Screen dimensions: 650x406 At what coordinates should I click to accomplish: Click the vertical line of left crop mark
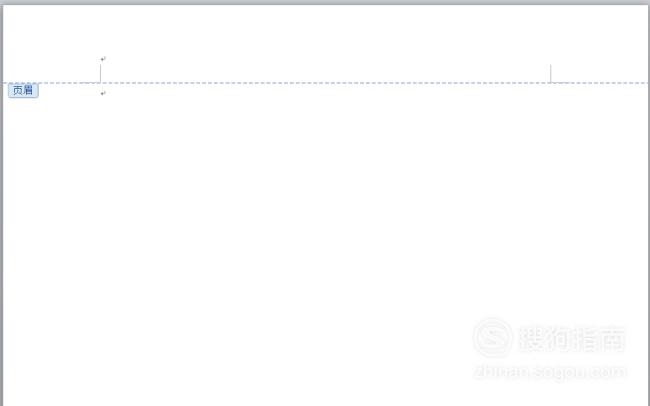(100, 73)
